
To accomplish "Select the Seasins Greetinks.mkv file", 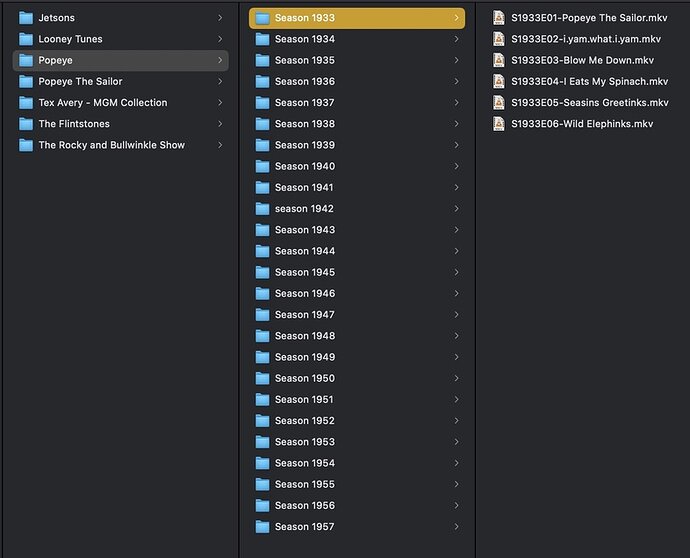I will click(x=589, y=103).
